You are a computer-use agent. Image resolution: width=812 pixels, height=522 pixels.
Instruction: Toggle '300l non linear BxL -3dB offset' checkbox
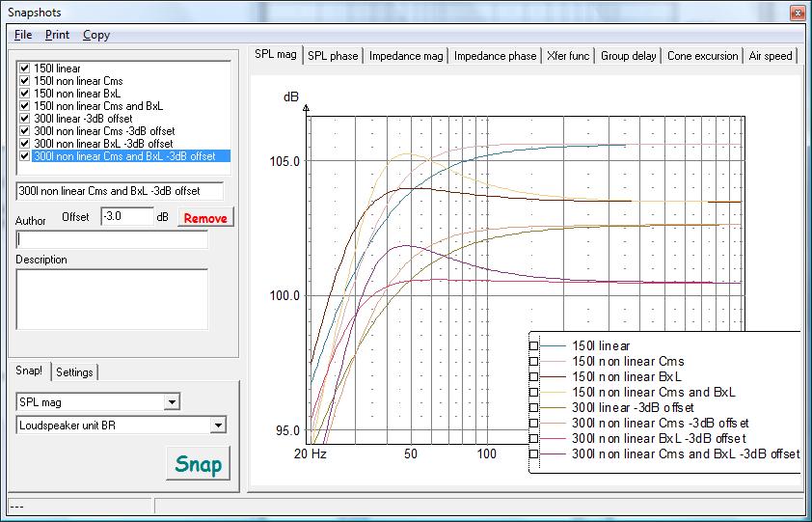24,144
